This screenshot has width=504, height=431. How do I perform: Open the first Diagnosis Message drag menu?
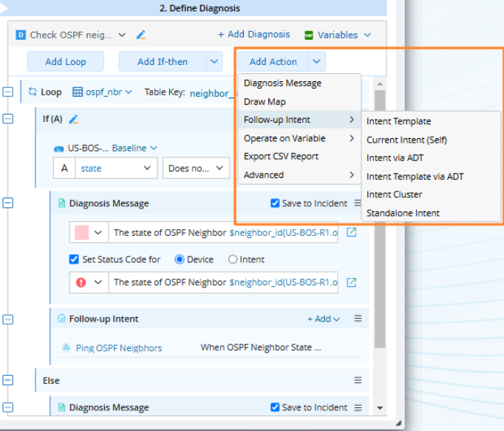[x=358, y=203]
